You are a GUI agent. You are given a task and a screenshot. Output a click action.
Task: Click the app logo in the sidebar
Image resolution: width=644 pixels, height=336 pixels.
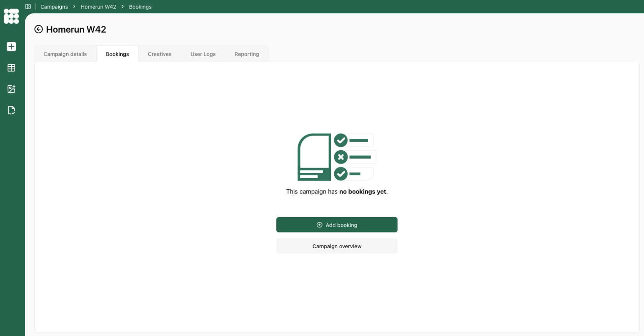(x=11, y=16)
